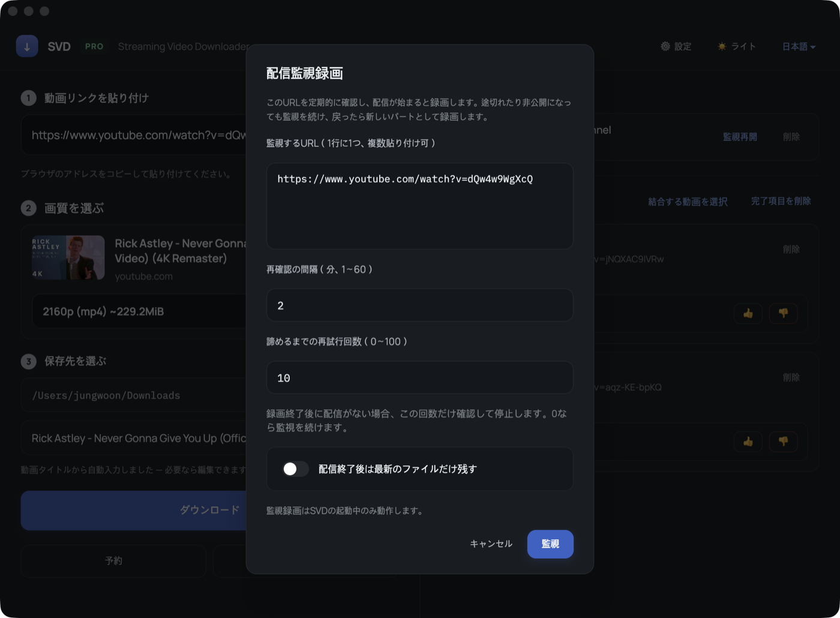Click 監視録画はSVDの起動中のみ動作します note
Viewport: 840px width, 618px height.
[x=346, y=511]
